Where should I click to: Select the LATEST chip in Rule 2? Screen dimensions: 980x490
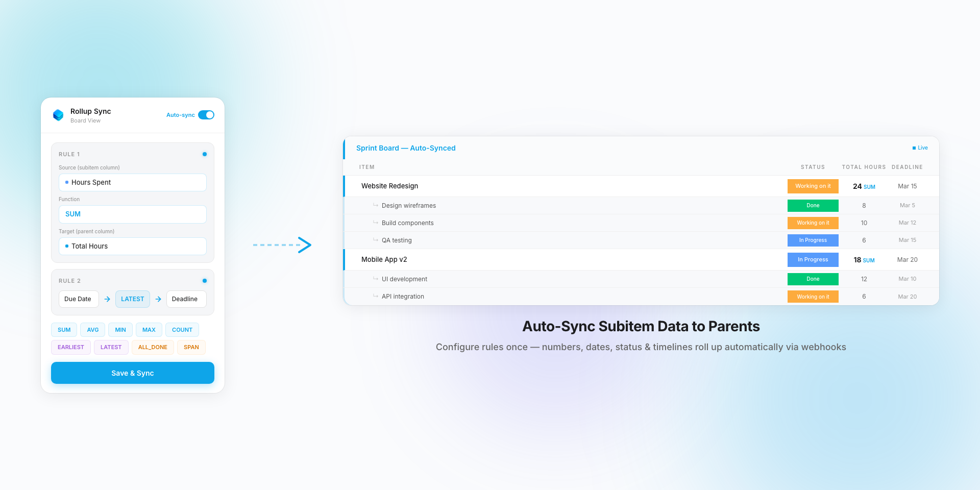tap(132, 299)
